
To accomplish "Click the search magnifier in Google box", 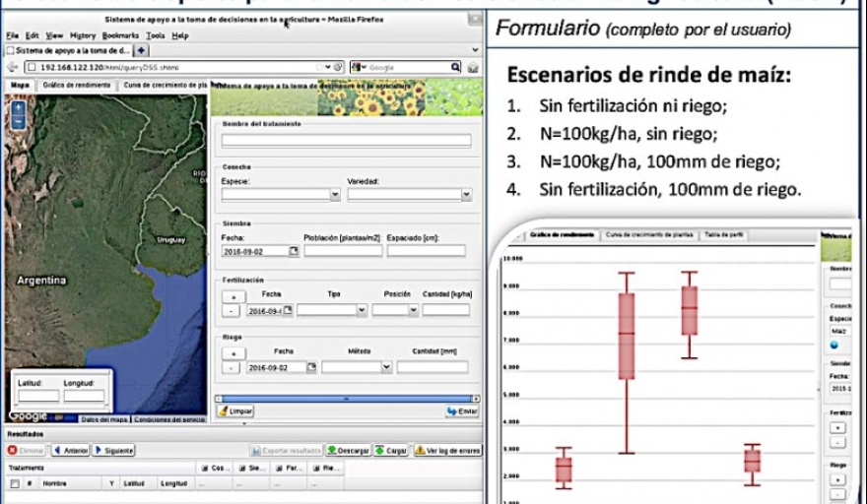I will pyautogui.click(x=455, y=67).
